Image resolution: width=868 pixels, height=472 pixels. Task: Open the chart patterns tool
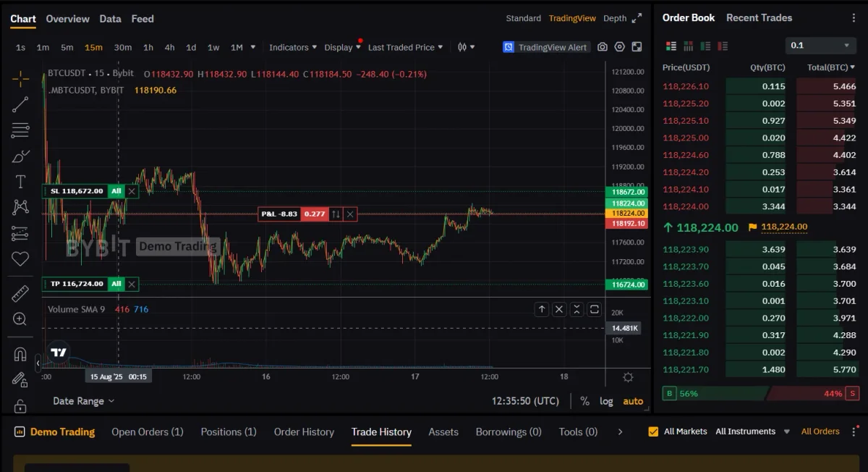pyautogui.click(x=20, y=207)
